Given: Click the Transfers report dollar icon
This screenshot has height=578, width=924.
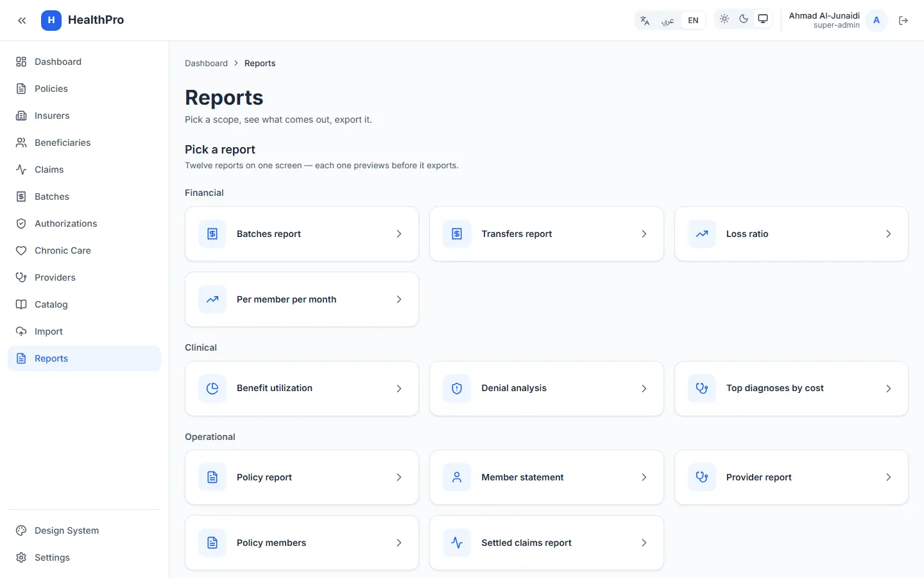Looking at the screenshot, I should point(457,234).
